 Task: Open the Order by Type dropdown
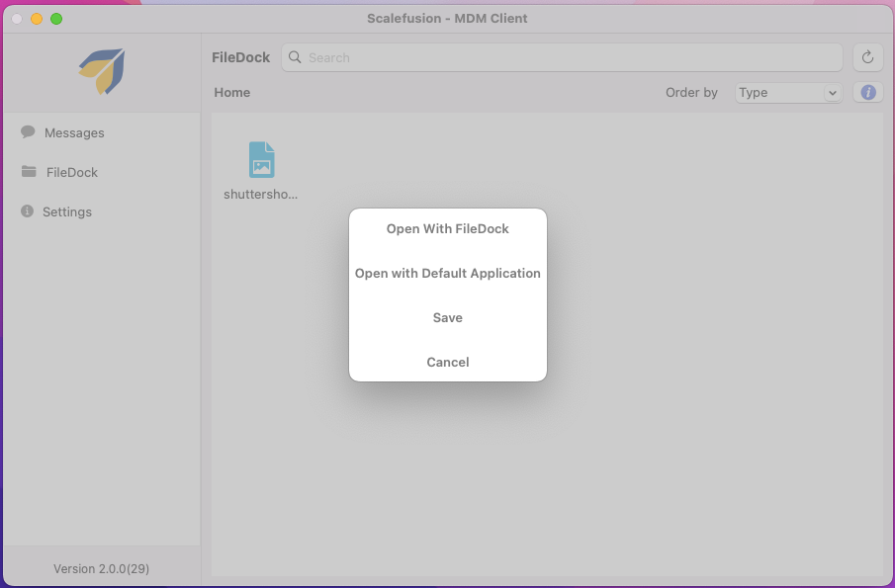[x=788, y=92]
